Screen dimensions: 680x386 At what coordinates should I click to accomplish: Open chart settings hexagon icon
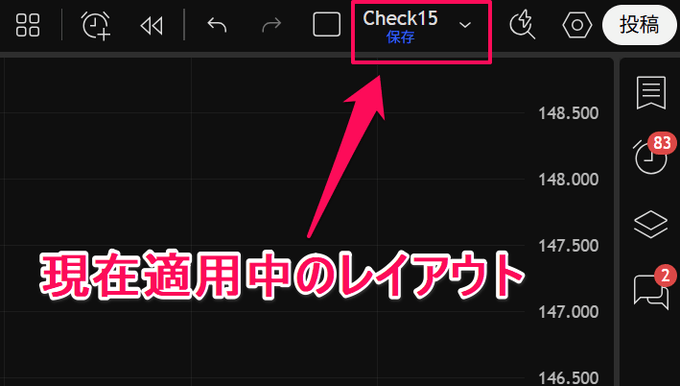577,25
